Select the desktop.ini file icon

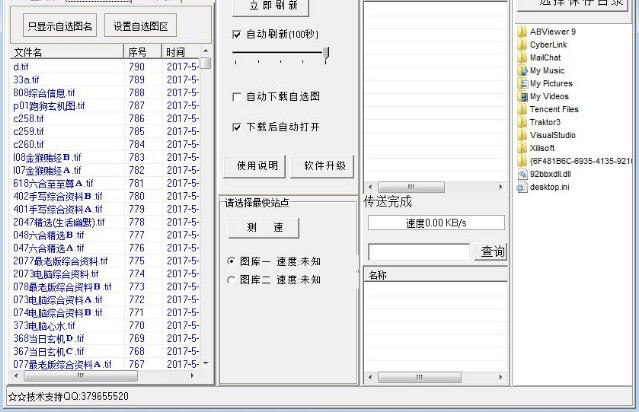(522, 187)
